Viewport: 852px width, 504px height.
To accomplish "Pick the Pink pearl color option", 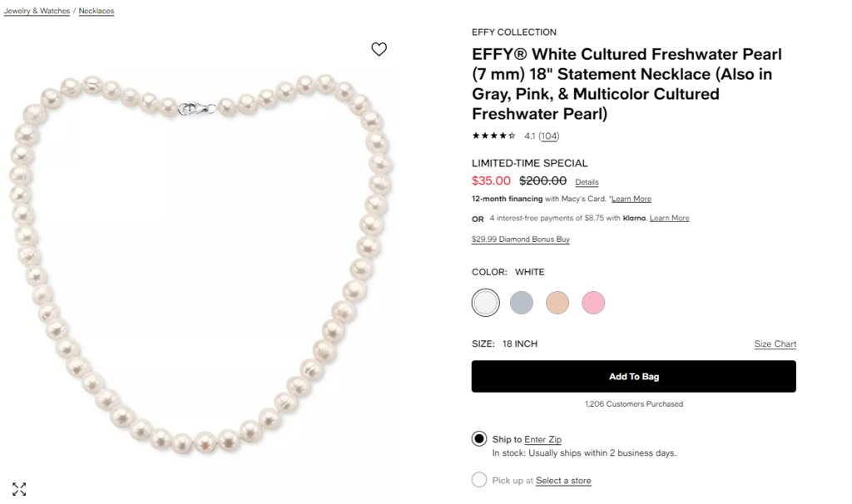I will tap(592, 302).
